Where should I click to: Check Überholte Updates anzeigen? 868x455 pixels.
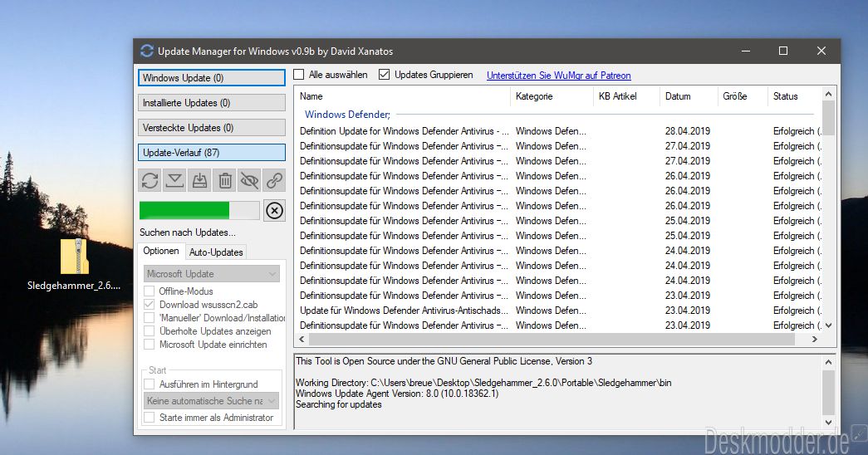pyautogui.click(x=149, y=331)
